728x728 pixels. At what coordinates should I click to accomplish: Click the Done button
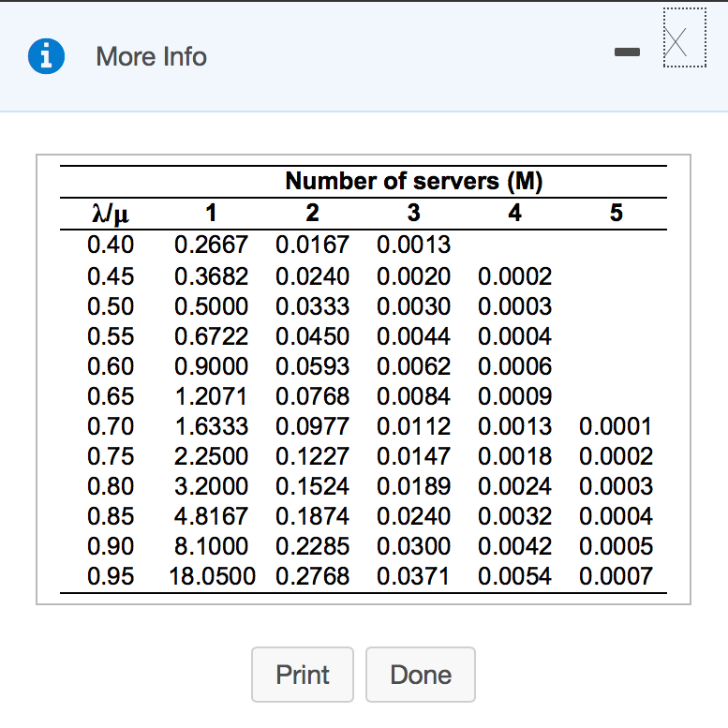pos(420,675)
